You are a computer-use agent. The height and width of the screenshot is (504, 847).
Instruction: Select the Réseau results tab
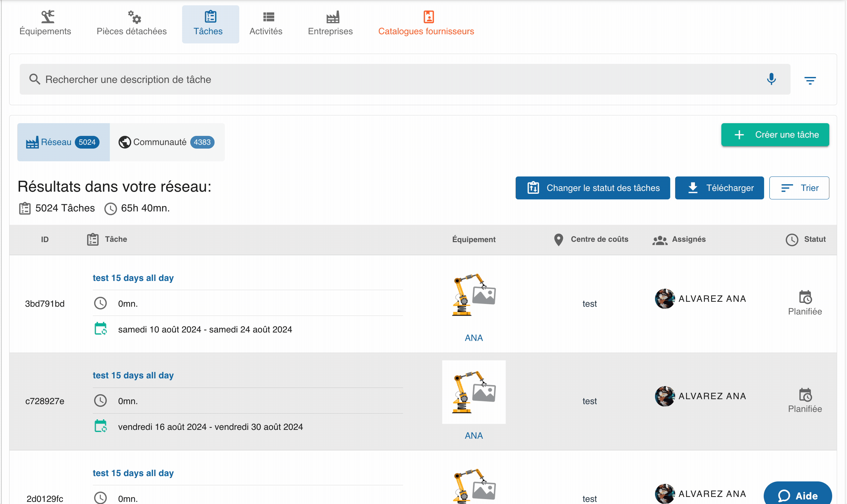pos(63,142)
